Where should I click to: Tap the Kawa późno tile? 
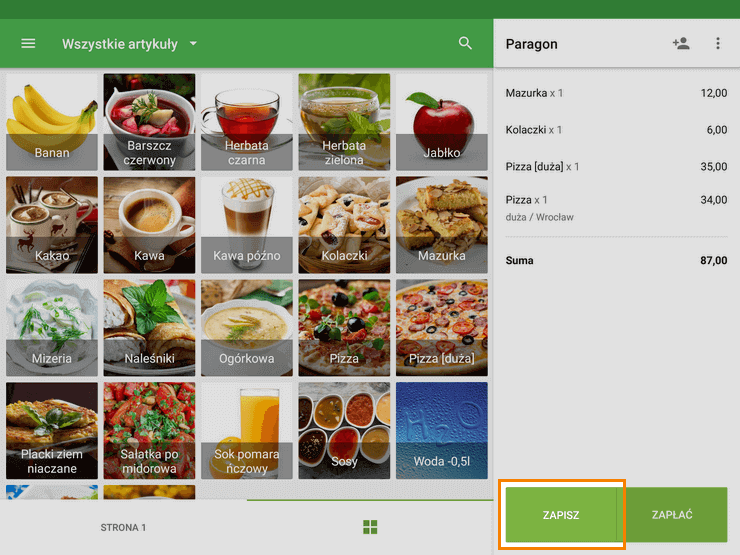coord(247,225)
